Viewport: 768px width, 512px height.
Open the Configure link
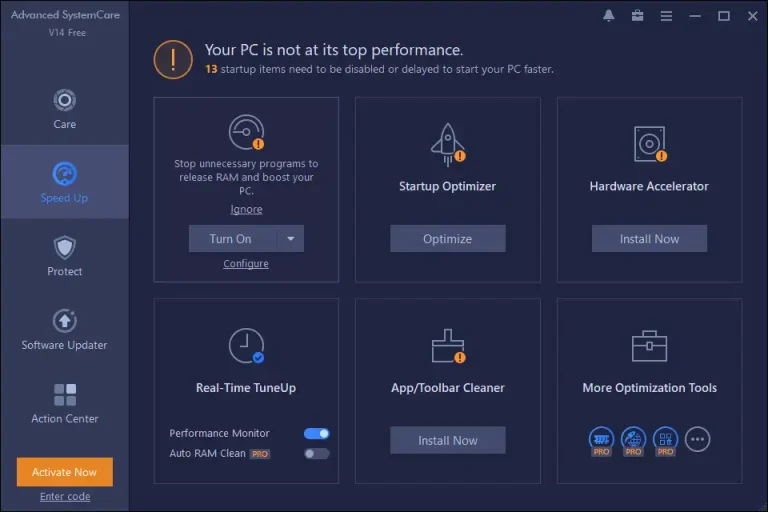pos(246,264)
